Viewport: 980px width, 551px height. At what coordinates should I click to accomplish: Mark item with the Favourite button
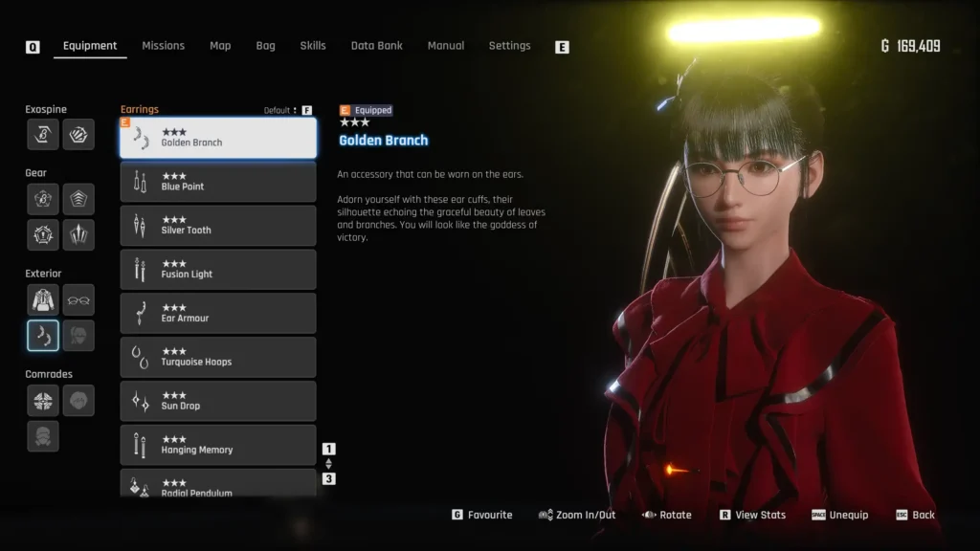point(481,515)
